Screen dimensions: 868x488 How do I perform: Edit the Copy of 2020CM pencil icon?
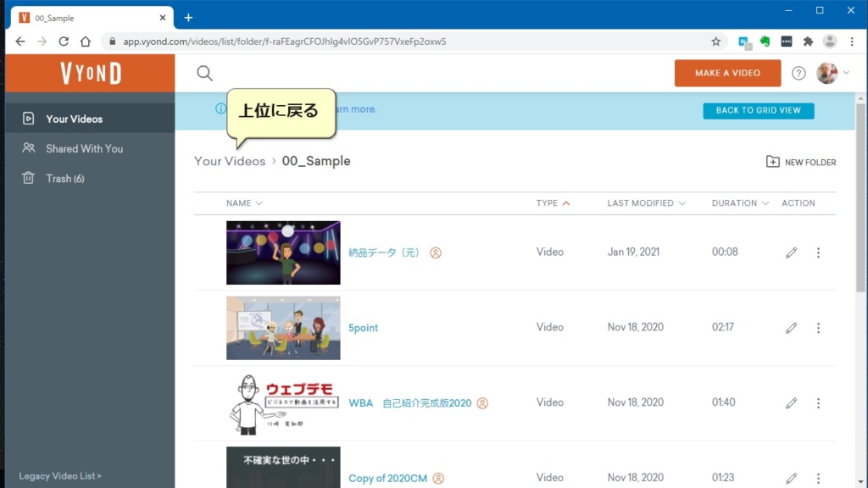point(791,478)
